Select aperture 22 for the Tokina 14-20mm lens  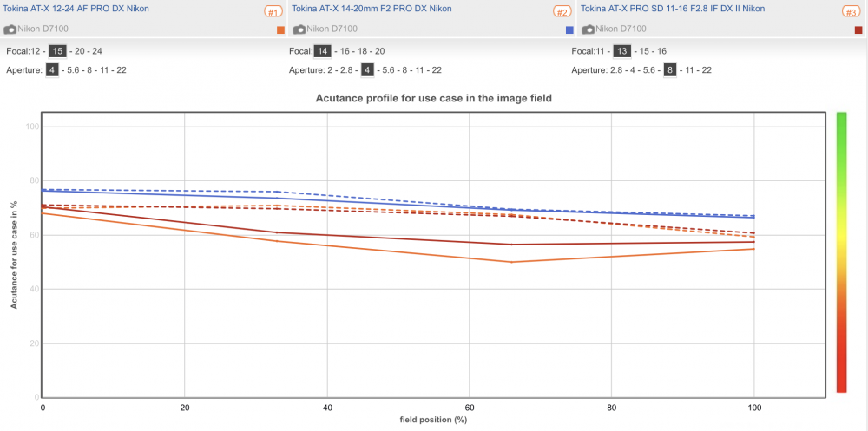[437, 70]
